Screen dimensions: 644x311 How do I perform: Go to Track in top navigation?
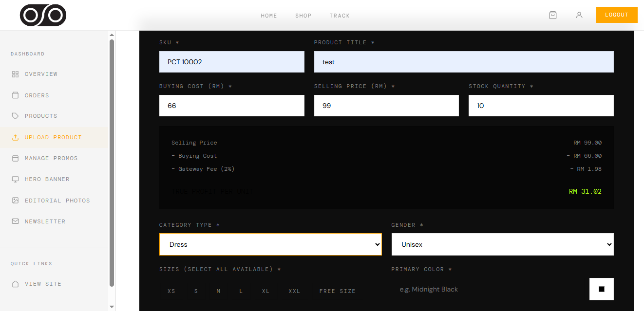pos(340,16)
